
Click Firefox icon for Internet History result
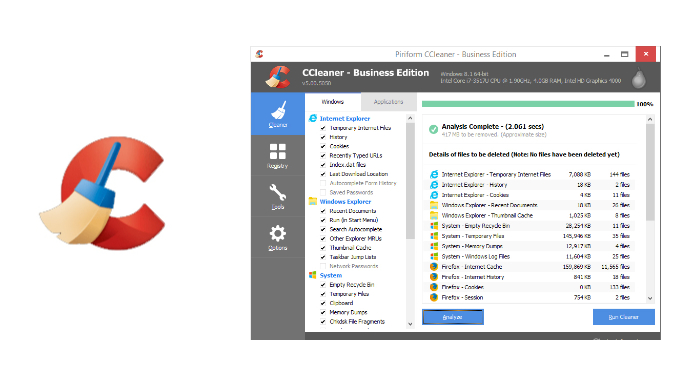point(434,277)
